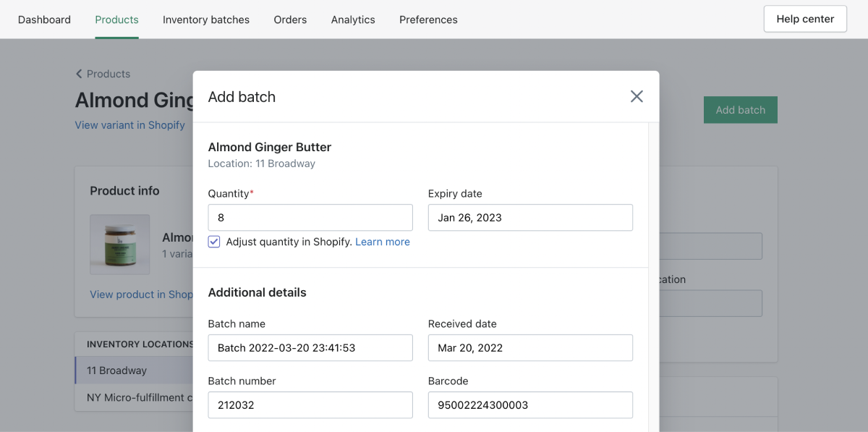This screenshot has height=432, width=868.
Task: Click the Location: 11 Broadway text
Action: pyautogui.click(x=262, y=164)
